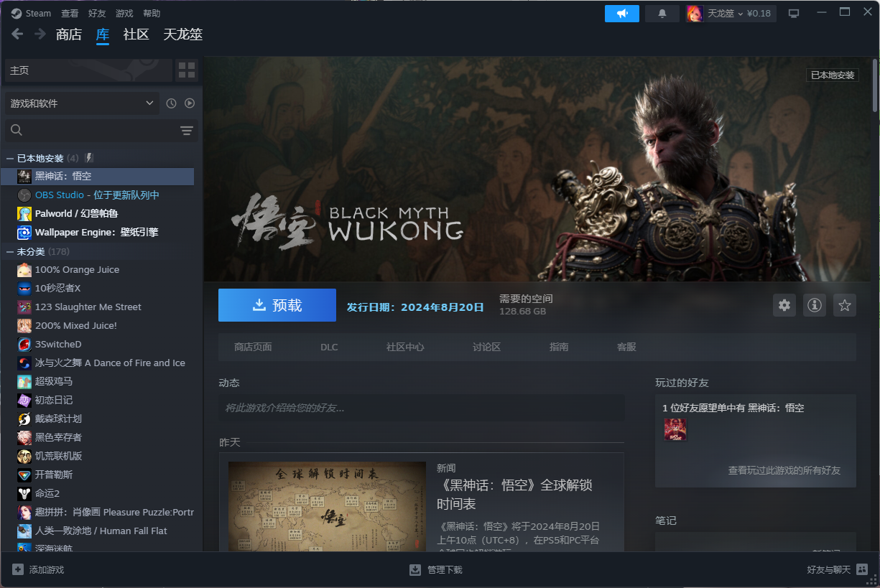Toggle the ready-to-play filter icon
This screenshot has height=588, width=880.
pos(190,103)
